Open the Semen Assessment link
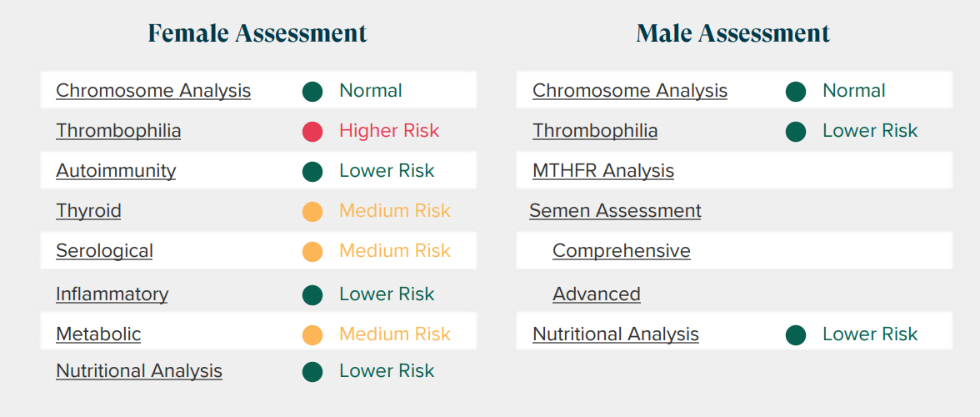 [615, 211]
